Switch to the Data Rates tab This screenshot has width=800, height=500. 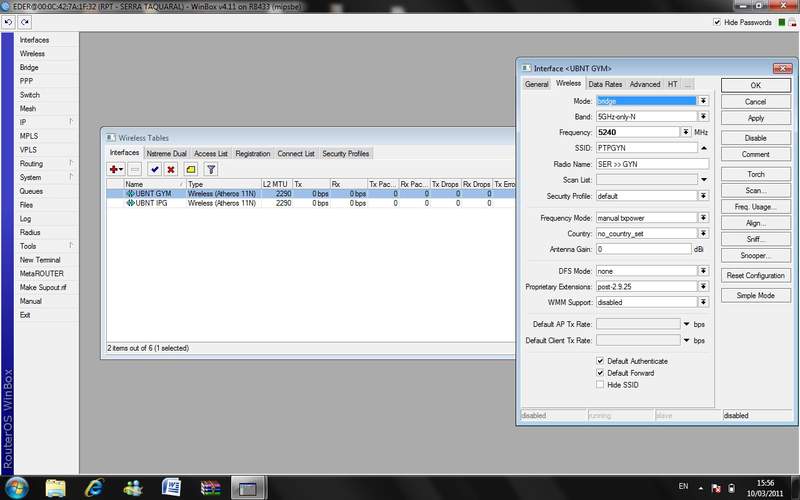click(605, 84)
